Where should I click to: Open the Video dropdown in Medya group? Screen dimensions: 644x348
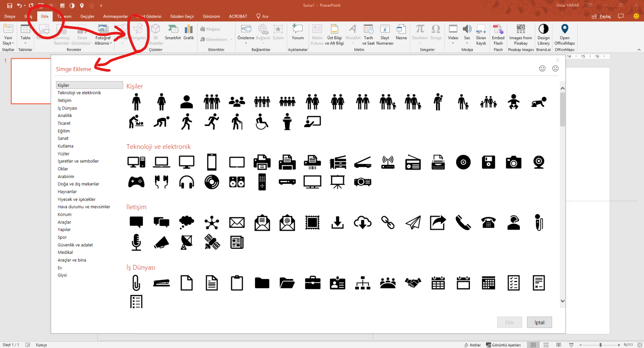pyautogui.click(x=453, y=43)
